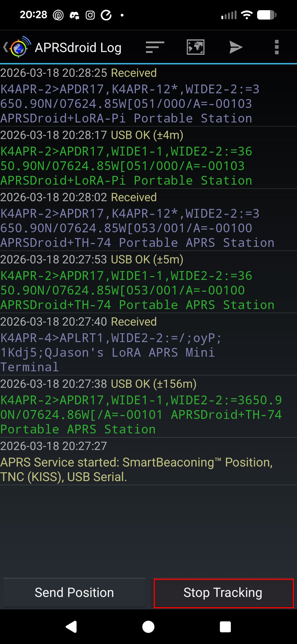Tap the Discord notification icon

[74, 15]
